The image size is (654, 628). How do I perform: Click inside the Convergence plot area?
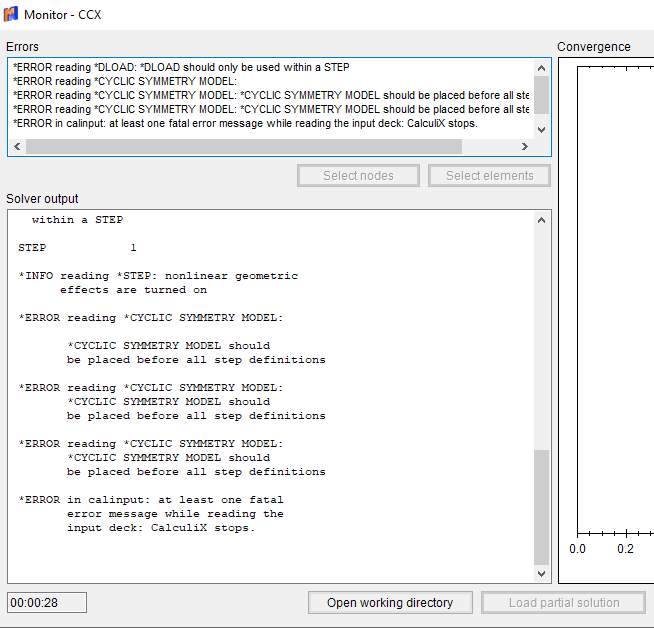[610, 300]
